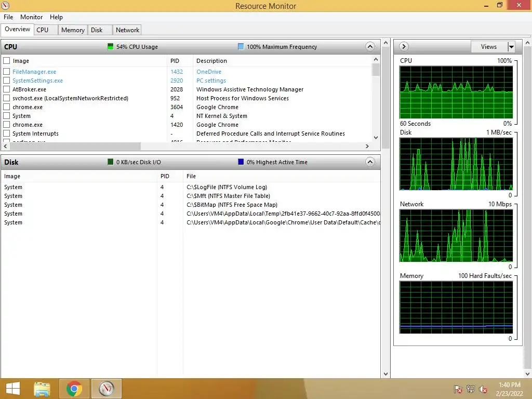The height and width of the screenshot is (399, 532).
Task: Click the Action Center flag tray icon
Action: (458, 389)
